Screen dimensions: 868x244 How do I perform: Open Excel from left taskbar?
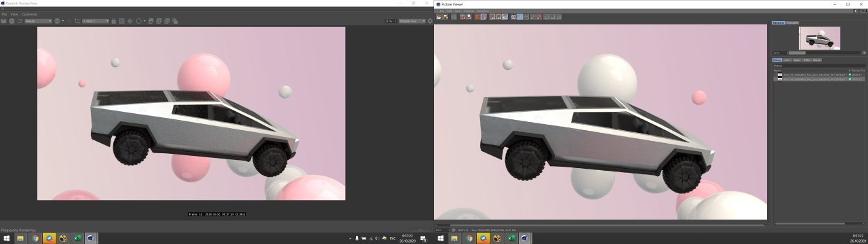click(x=77, y=238)
